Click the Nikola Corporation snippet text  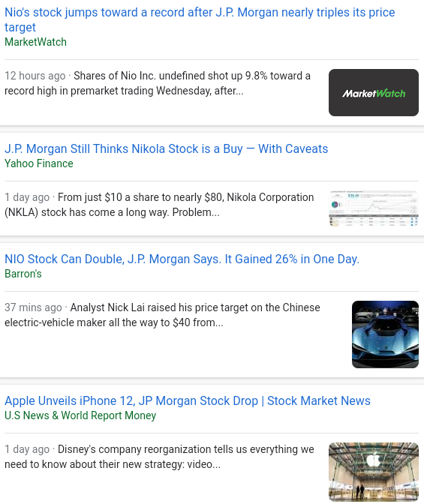(159, 205)
